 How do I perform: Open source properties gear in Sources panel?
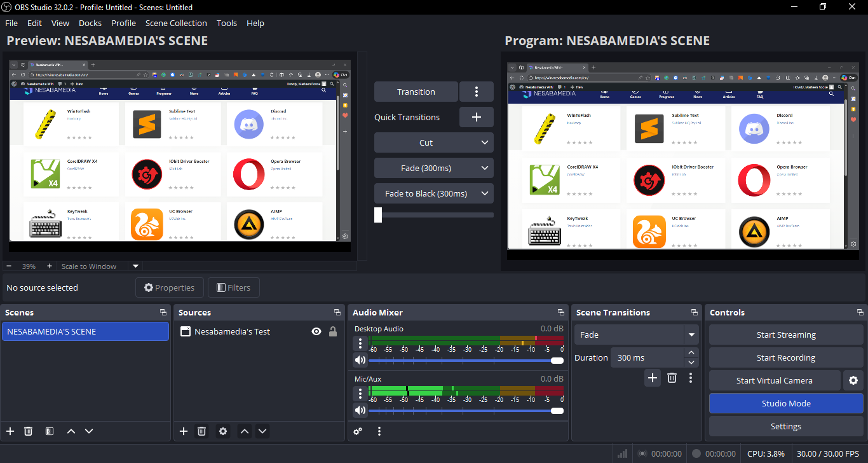[223, 431]
